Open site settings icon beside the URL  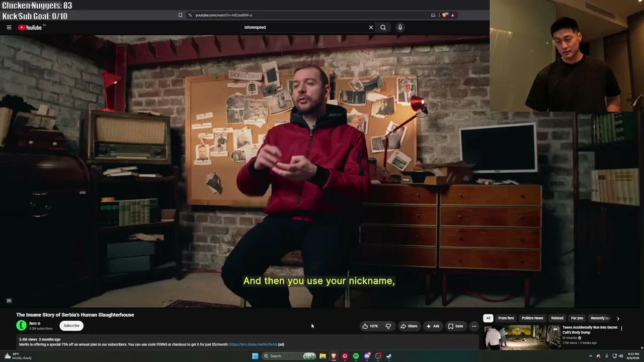coord(190,15)
